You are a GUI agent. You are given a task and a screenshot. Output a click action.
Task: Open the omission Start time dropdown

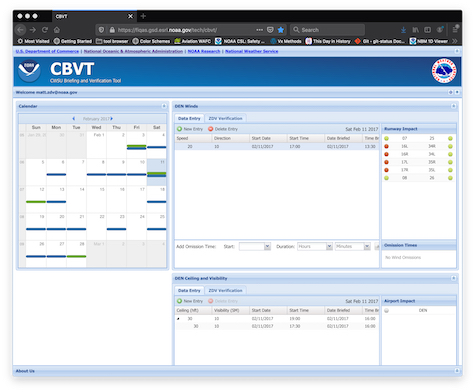point(267,246)
